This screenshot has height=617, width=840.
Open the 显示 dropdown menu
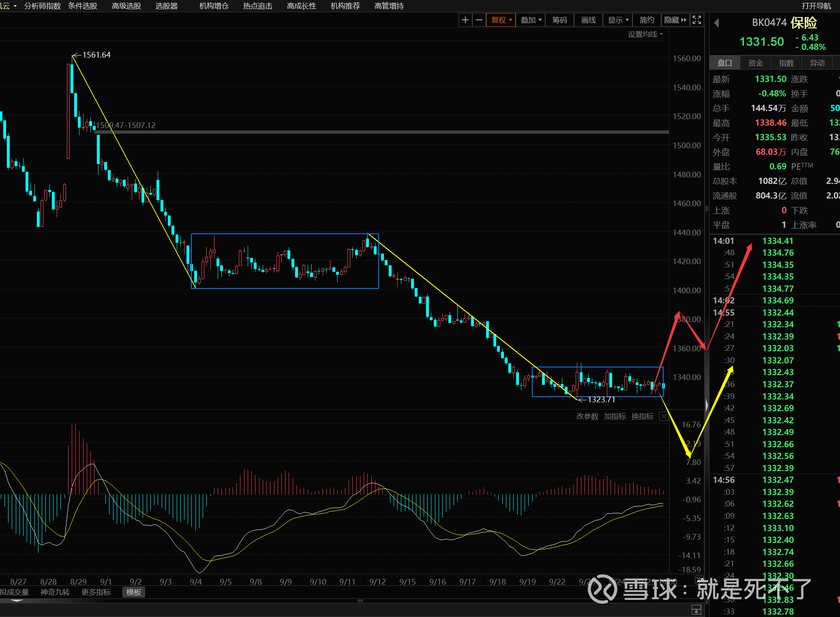tap(618, 20)
